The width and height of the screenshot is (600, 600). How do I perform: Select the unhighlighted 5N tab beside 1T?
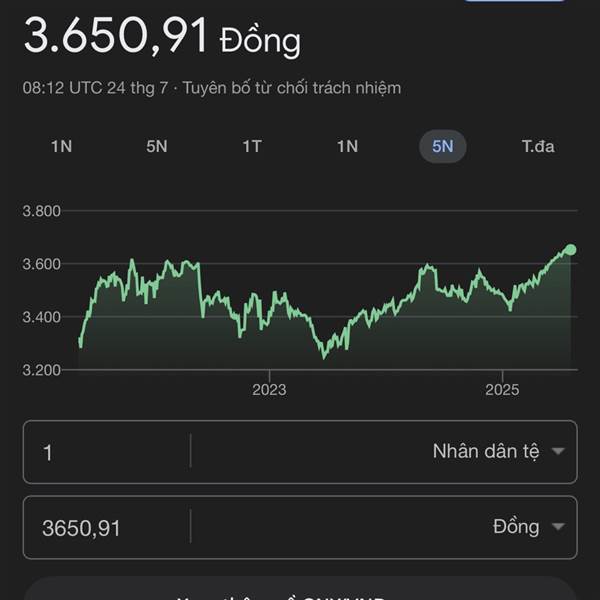coord(157,147)
